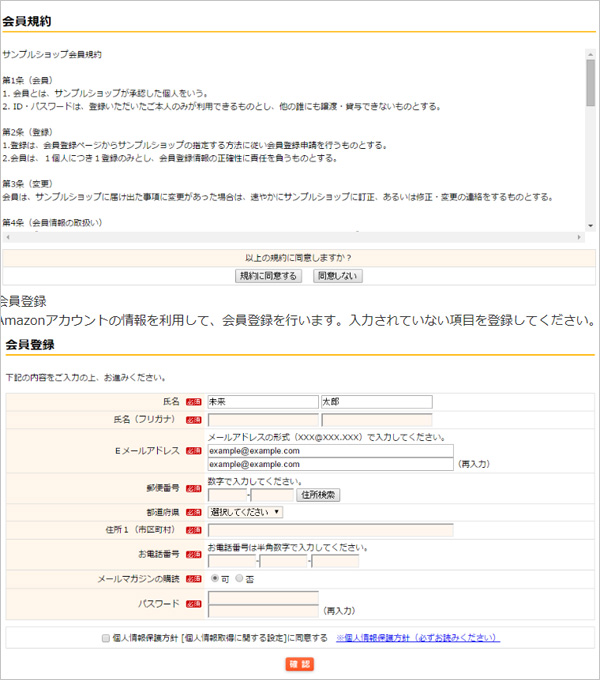Focus the first Eメールアドレス input field

click(x=330, y=451)
